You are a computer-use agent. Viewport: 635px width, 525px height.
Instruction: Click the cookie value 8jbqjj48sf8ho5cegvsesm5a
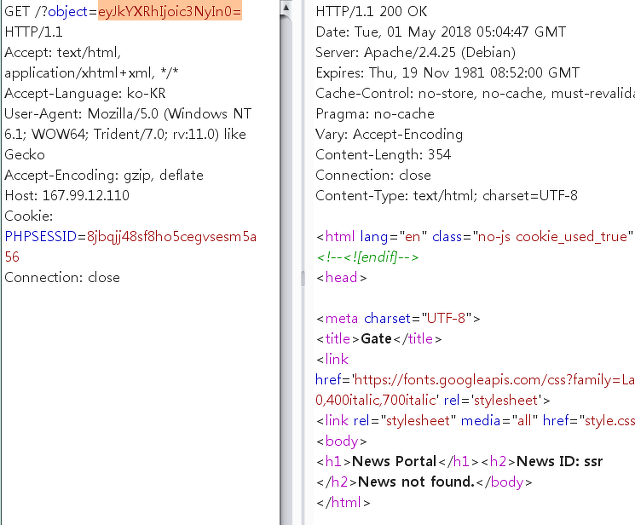[x=172, y=236]
